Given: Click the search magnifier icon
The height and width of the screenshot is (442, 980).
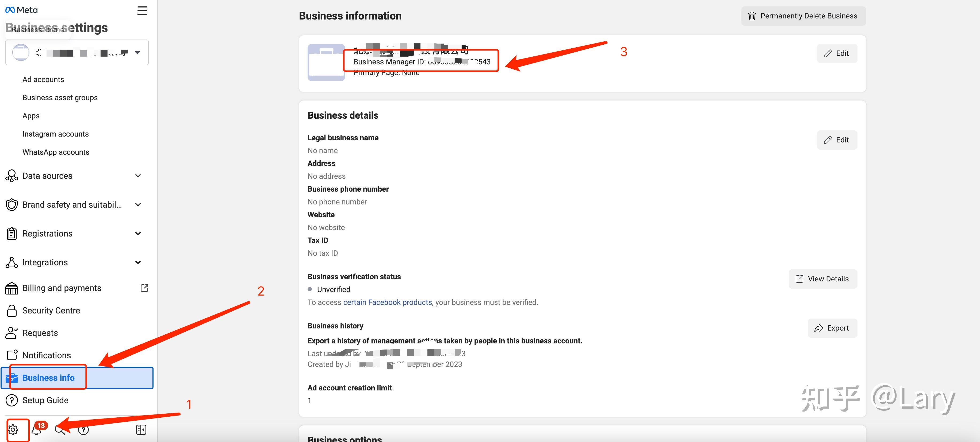Looking at the screenshot, I should (60, 429).
